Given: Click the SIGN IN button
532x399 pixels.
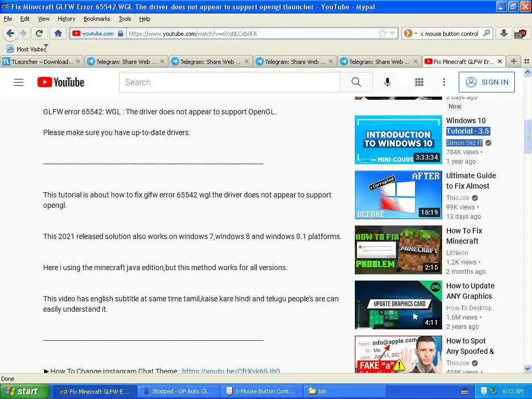Looking at the screenshot, I should (x=486, y=82).
